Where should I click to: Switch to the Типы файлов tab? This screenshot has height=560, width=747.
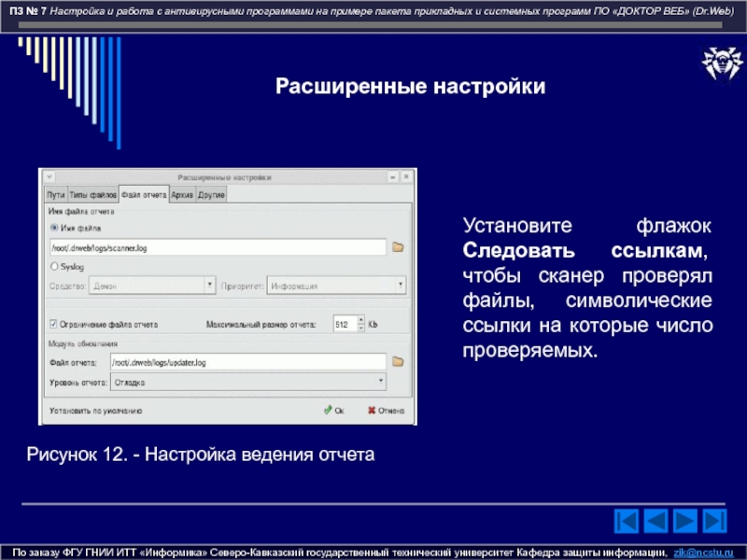[x=92, y=194]
